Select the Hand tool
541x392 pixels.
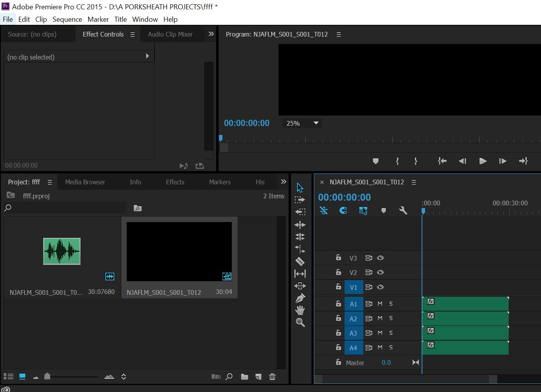[x=300, y=310]
